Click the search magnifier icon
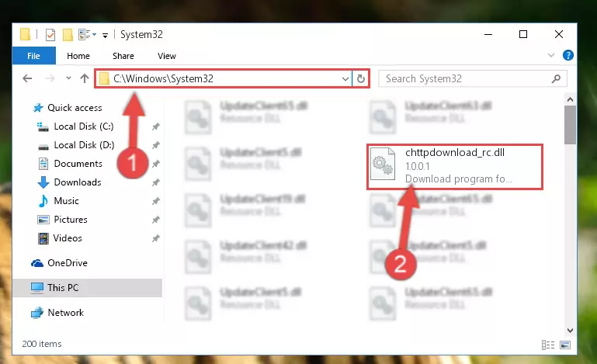The width and height of the screenshot is (597, 364). [x=556, y=79]
